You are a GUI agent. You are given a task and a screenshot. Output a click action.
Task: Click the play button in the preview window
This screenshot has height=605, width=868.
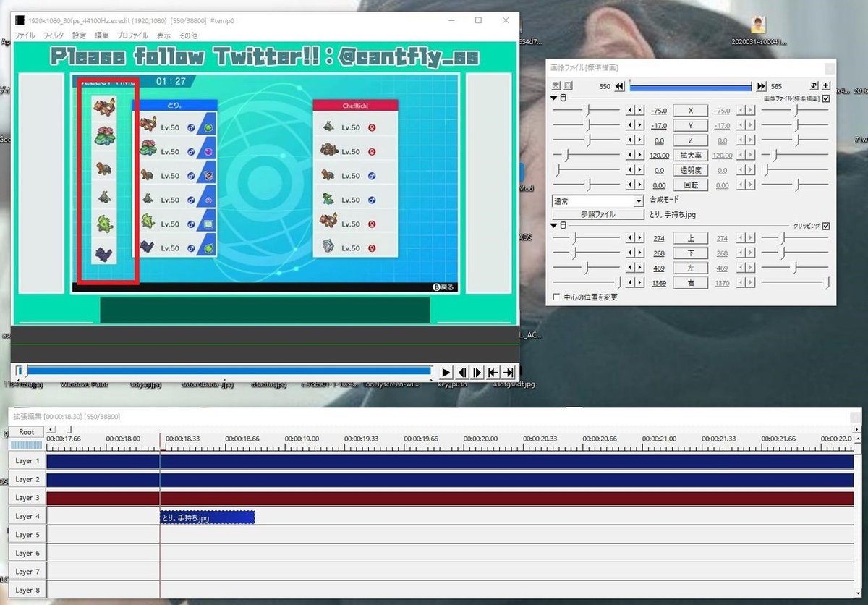pos(446,372)
